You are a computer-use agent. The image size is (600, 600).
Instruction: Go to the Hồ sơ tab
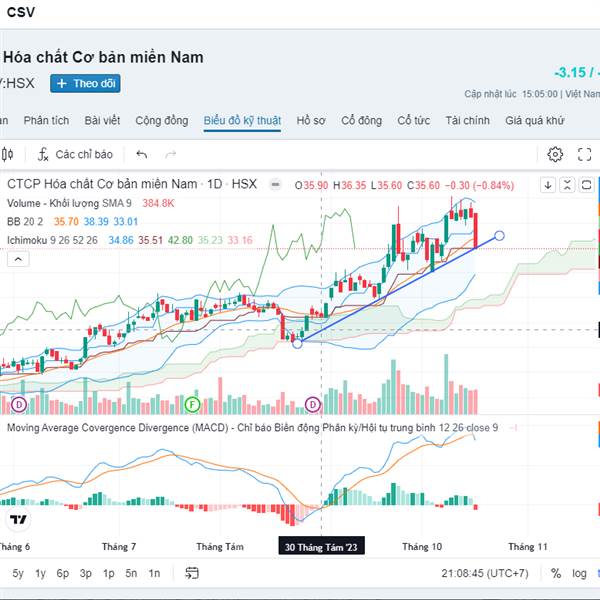click(311, 121)
